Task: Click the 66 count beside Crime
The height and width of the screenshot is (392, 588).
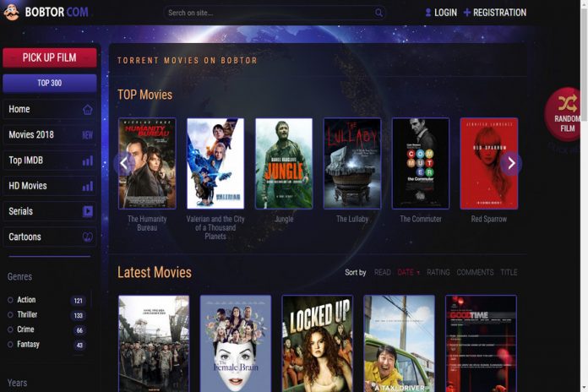Action: click(x=79, y=330)
